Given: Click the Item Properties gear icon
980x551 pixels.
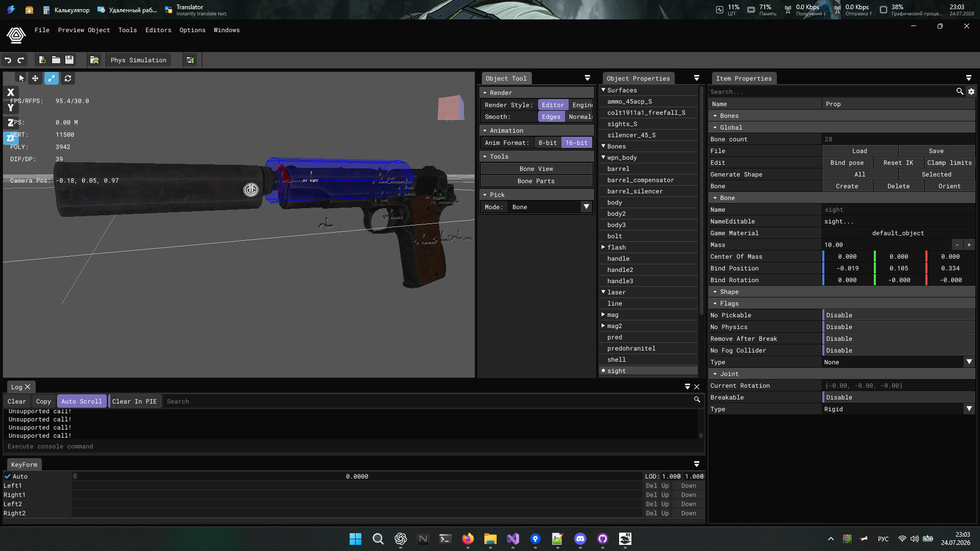Looking at the screenshot, I should click(x=971, y=92).
